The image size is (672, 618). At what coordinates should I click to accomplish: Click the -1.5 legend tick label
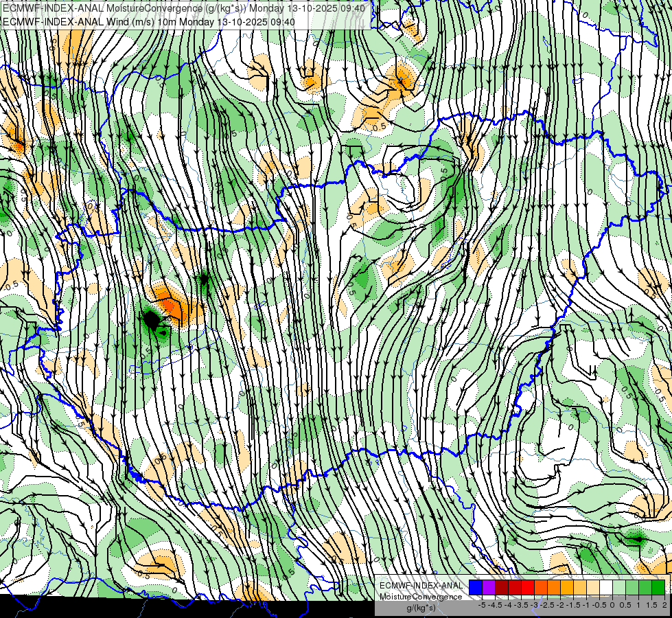573,605
